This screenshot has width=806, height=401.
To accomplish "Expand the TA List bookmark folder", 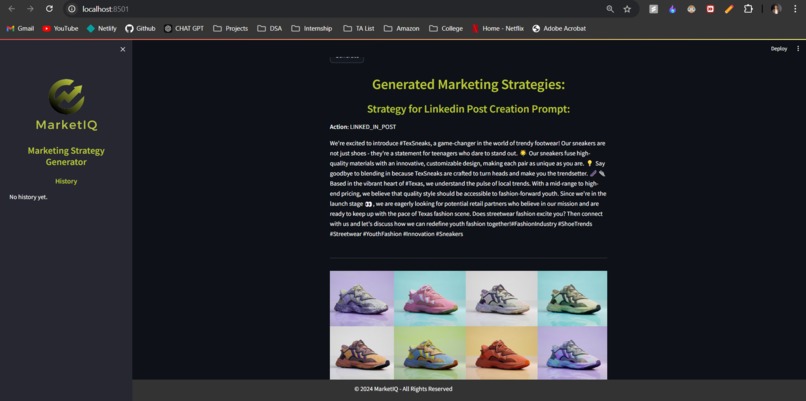I will (359, 28).
